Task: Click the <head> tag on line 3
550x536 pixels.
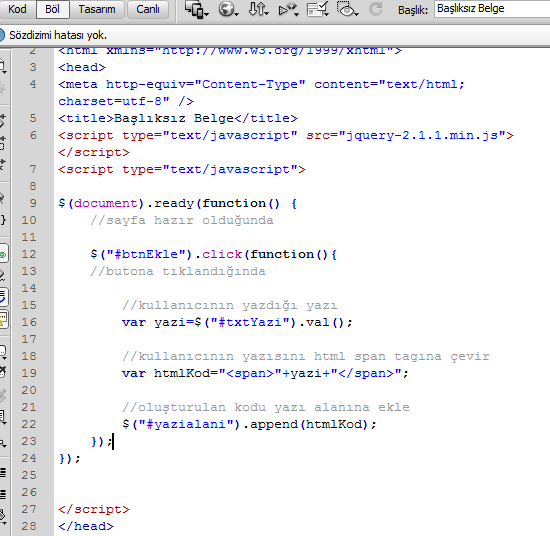Action: click(82, 67)
